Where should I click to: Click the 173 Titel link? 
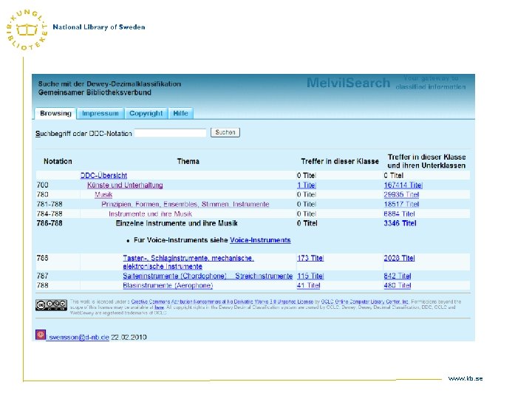tap(310, 258)
